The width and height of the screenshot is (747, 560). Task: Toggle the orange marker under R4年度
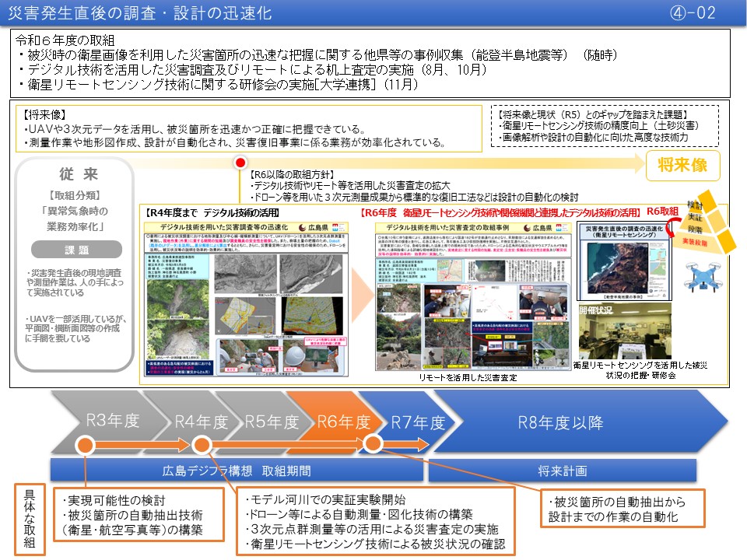[201, 446]
